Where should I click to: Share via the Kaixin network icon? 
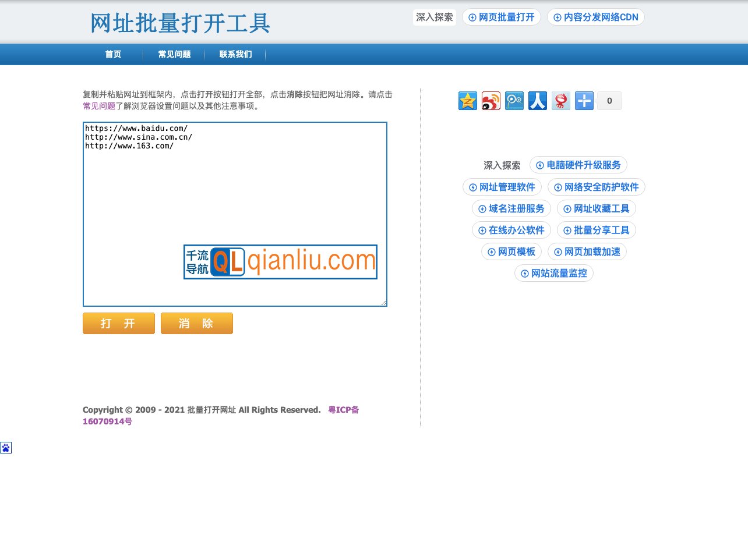(x=560, y=100)
